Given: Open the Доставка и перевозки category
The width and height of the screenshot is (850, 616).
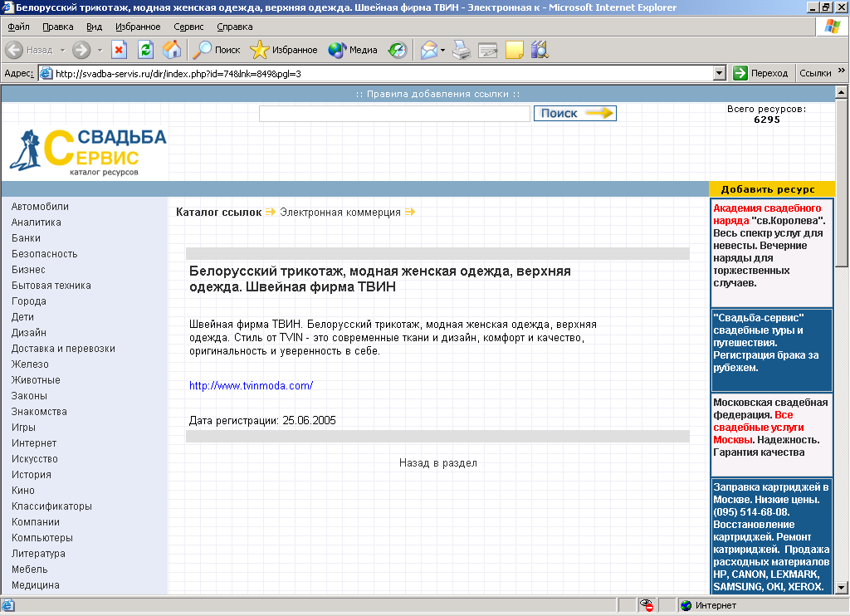Looking at the screenshot, I should coord(63,349).
